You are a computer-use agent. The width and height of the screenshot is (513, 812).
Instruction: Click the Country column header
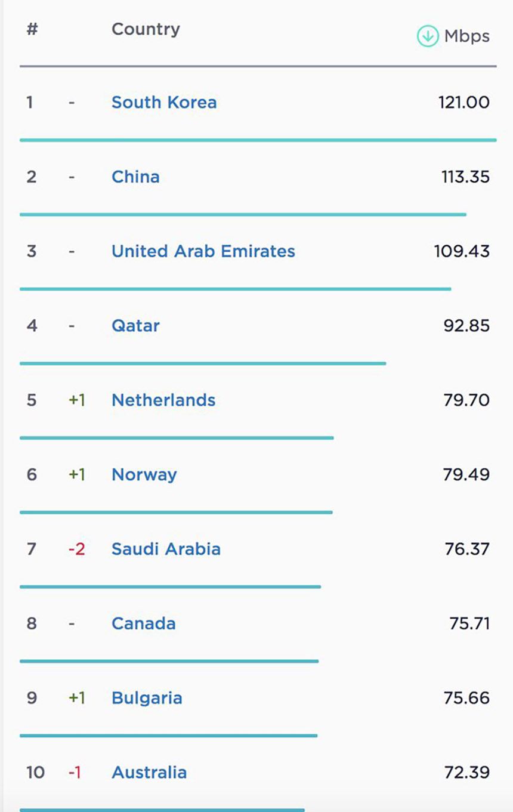click(x=146, y=29)
